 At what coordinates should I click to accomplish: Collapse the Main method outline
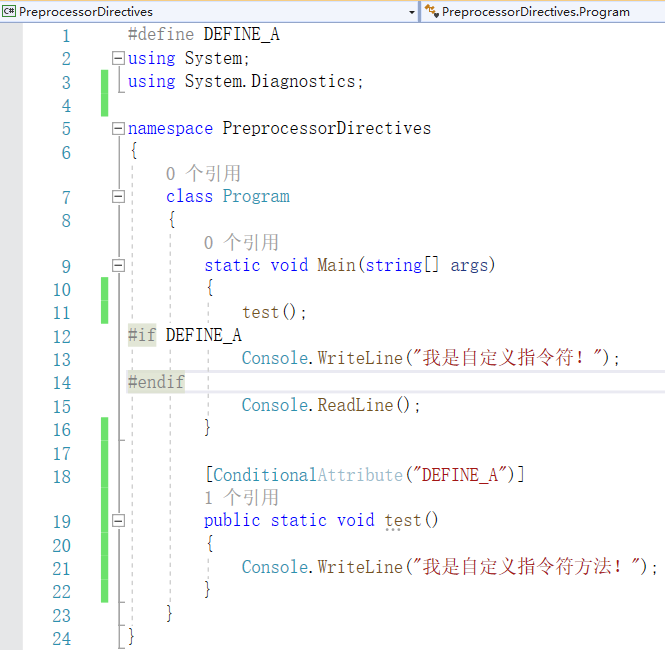coord(118,266)
